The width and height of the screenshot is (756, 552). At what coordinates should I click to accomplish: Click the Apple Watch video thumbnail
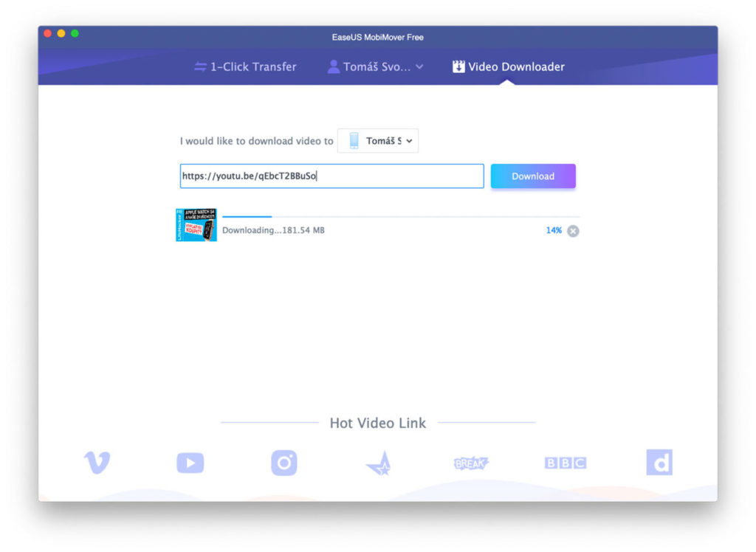click(x=196, y=224)
